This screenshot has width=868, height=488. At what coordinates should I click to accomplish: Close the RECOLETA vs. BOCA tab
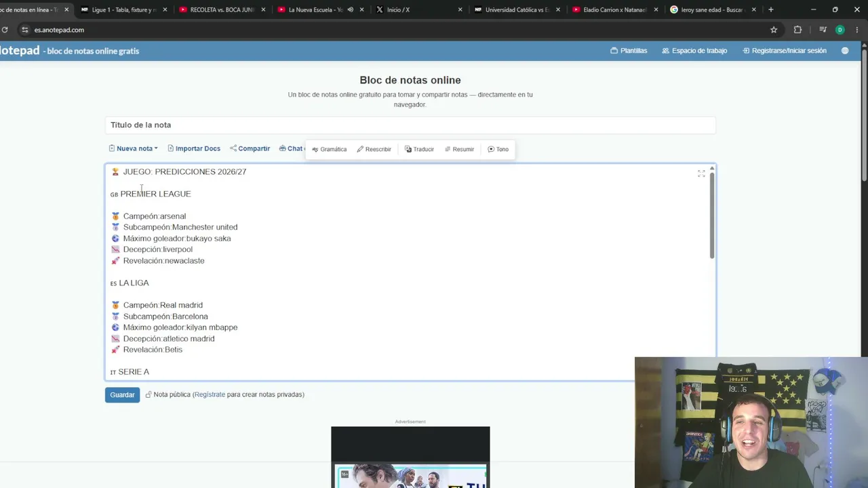coord(263,9)
